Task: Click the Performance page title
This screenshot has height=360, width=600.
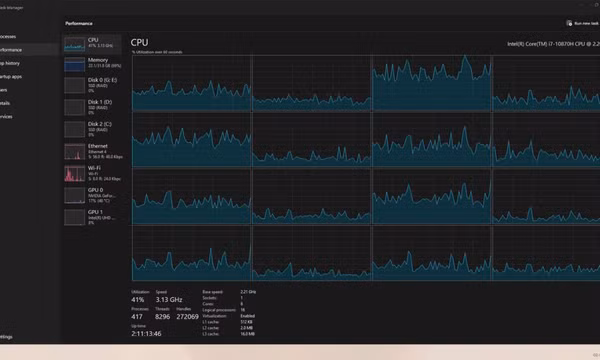Action: coord(78,23)
